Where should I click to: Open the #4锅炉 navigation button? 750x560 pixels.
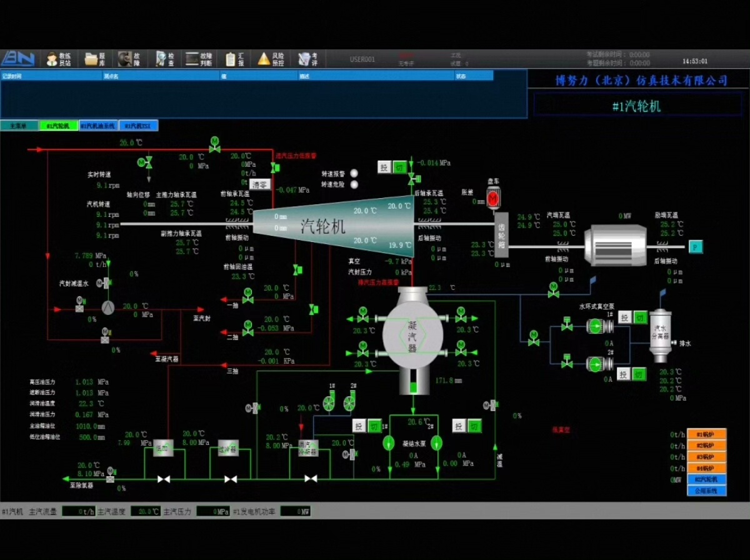706,468
